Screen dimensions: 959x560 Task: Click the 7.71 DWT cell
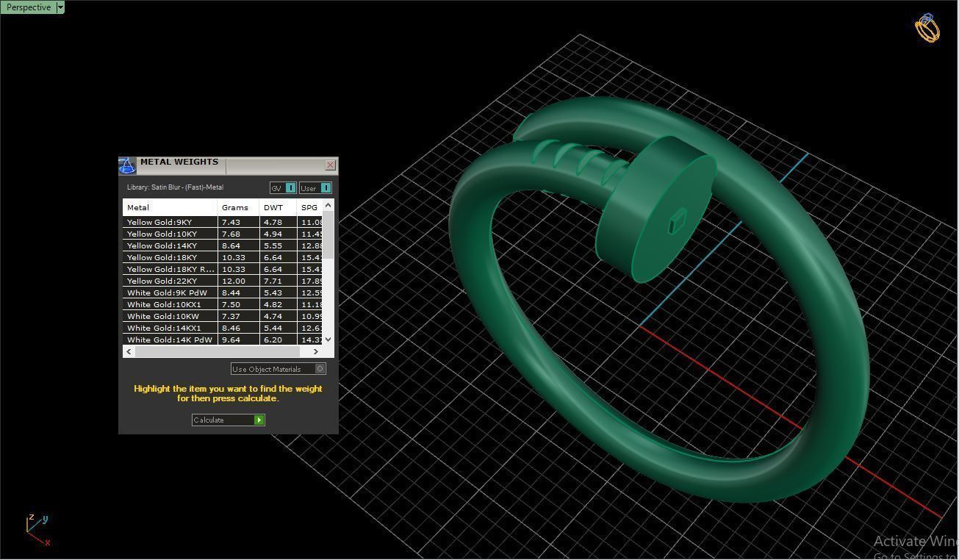pos(278,281)
